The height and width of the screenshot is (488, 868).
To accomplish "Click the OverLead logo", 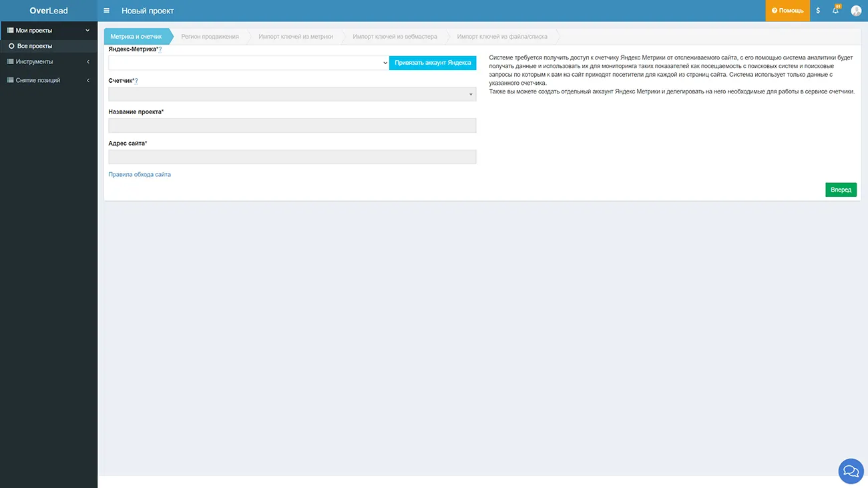I will click(49, 11).
